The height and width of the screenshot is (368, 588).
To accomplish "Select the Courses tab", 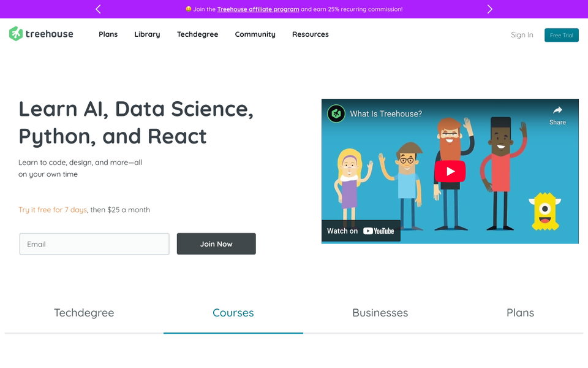I will tap(233, 313).
